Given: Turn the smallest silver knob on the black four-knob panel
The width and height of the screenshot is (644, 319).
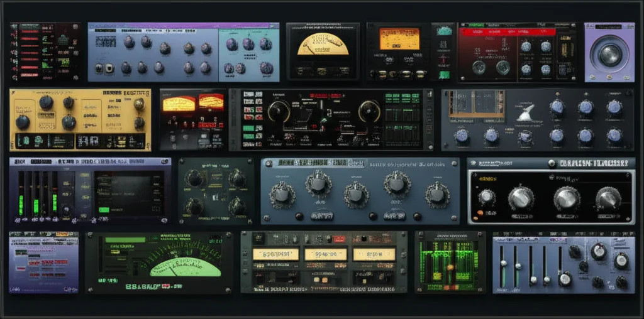Looking at the screenshot, I should tap(487, 198).
